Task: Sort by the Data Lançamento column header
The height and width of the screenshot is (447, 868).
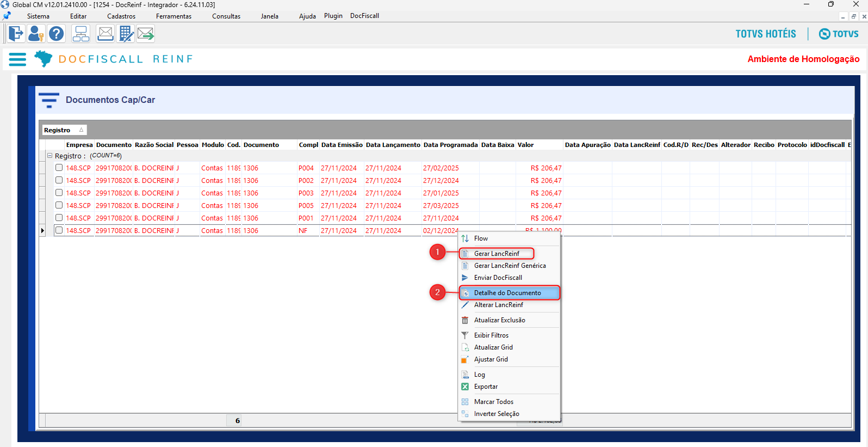Action: point(393,145)
